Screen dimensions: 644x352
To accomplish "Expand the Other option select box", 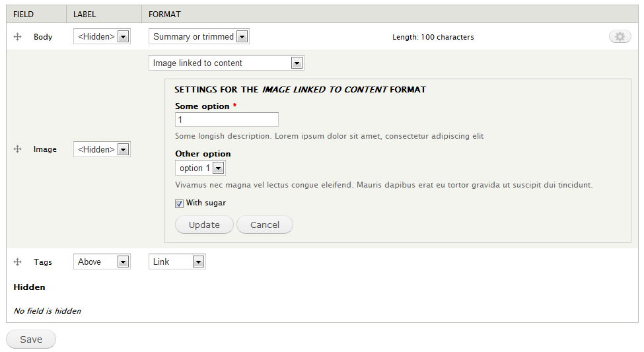I will tap(200, 168).
